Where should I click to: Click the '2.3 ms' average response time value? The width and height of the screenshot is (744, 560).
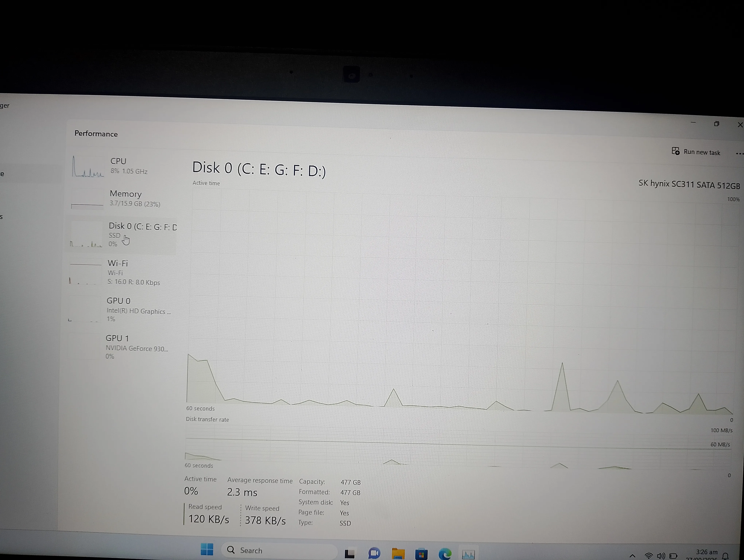(242, 492)
